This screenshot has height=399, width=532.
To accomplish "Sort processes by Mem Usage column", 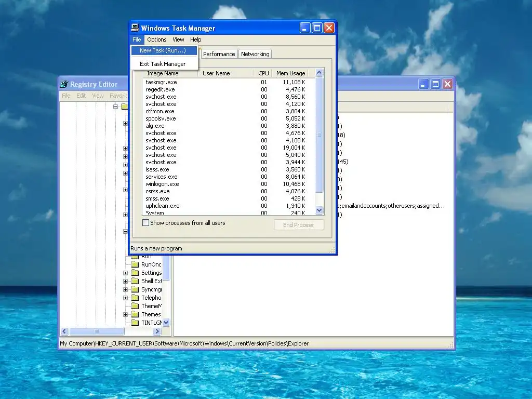I will (290, 73).
